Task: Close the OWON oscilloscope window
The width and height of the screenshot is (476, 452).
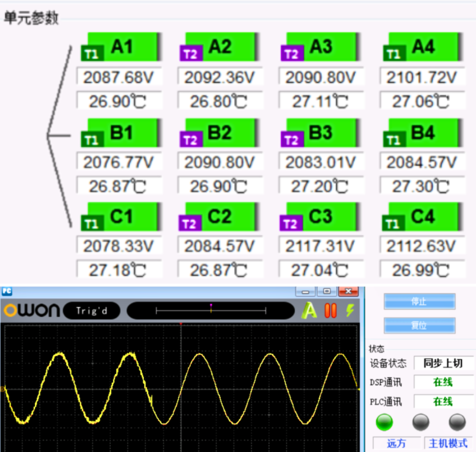Action: pyautogui.click(x=348, y=291)
